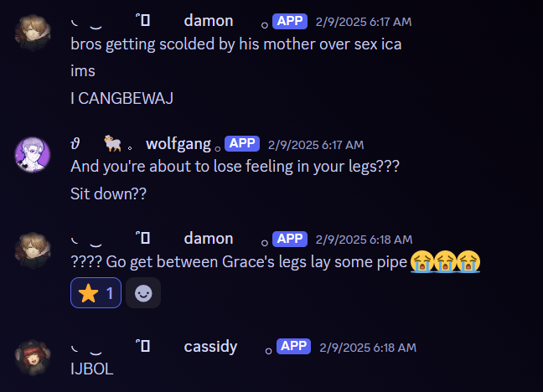Click the first crying emoji in damon's message
This screenshot has height=392, width=543.
[421, 262]
